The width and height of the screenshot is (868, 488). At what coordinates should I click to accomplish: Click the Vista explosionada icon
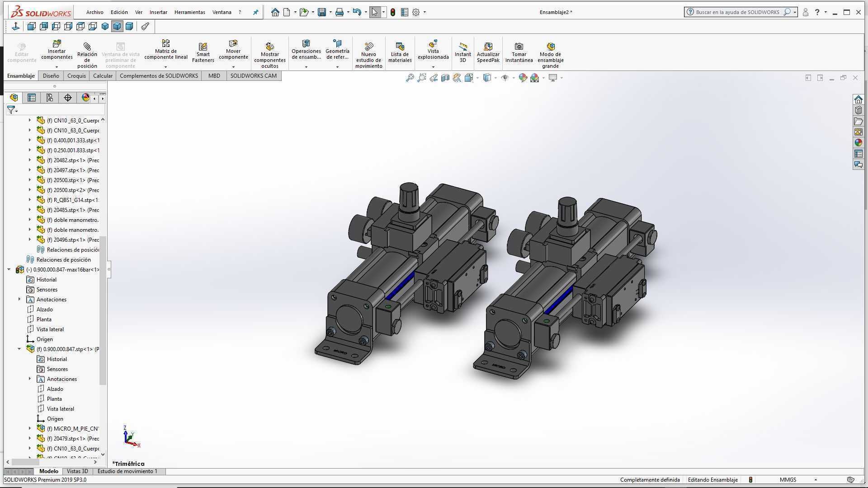433,44
